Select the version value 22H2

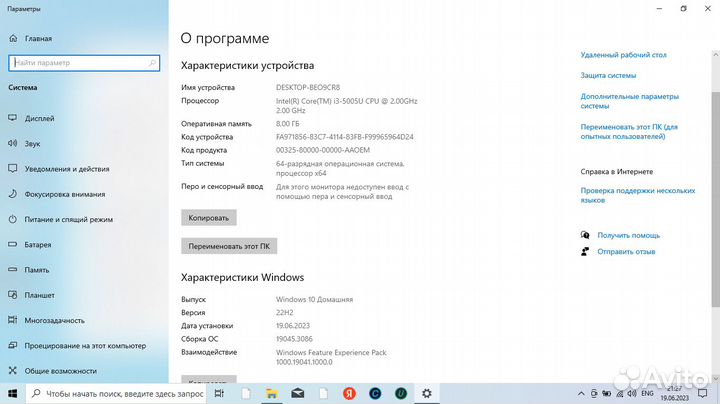[x=285, y=313]
